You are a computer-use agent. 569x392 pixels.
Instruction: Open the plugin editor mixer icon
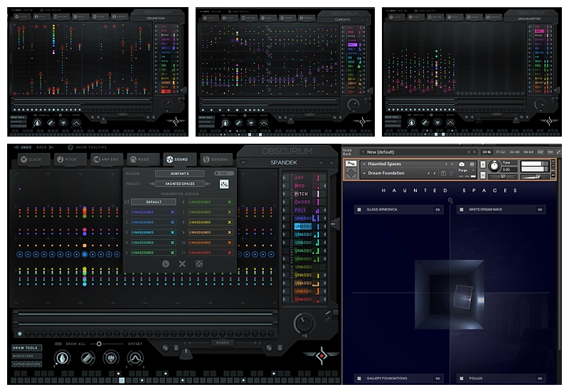tap(224, 184)
